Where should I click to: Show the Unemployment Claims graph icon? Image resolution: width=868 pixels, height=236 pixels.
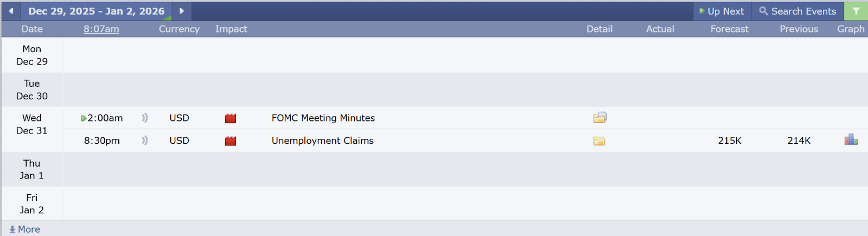(x=851, y=140)
